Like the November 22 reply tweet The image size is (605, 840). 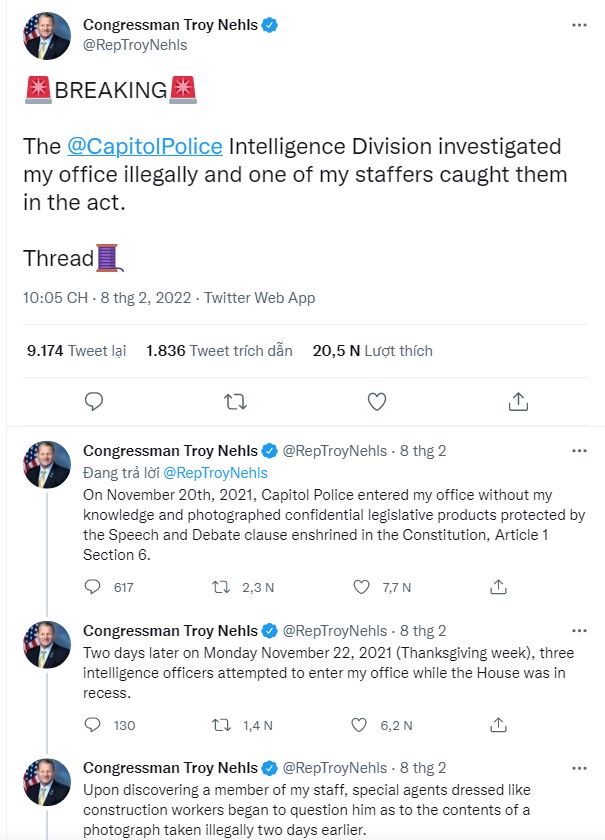(x=362, y=725)
